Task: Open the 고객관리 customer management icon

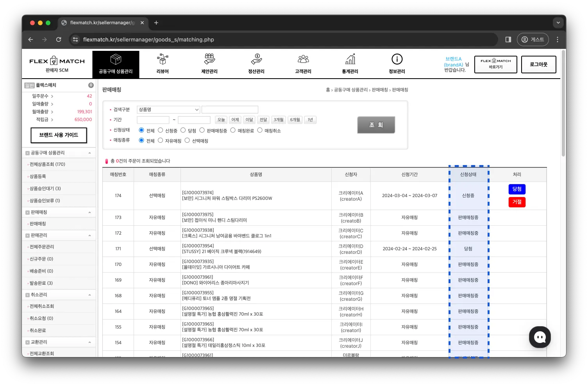Action: pyautogui.click(x=303, y=59)
